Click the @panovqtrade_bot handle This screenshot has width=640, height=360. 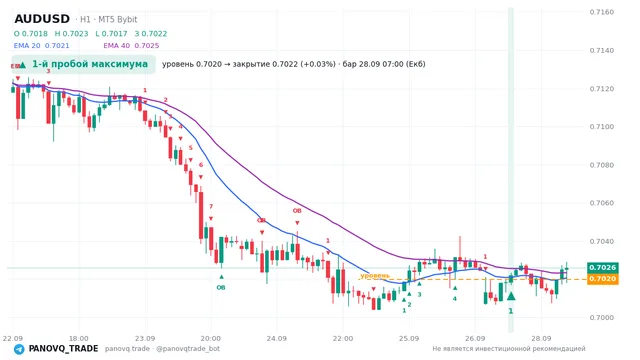pos(188,349)
